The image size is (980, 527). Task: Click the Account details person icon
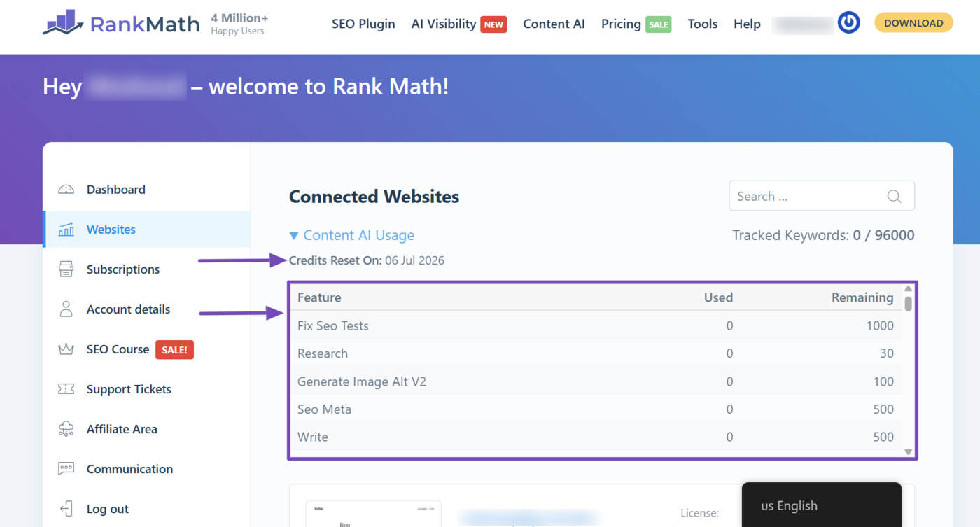tap(66, 309)
